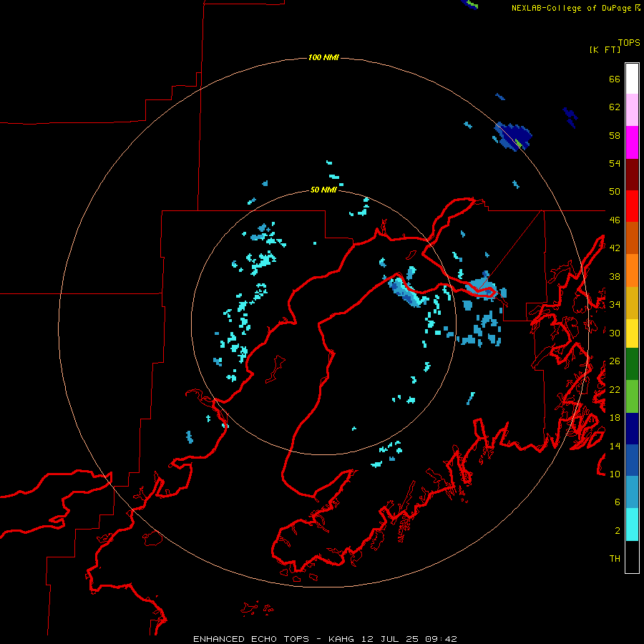Viewport: 644px width, 644px height.
Task: Click the mustard gold legend swatch
Action: click(632, 303)
